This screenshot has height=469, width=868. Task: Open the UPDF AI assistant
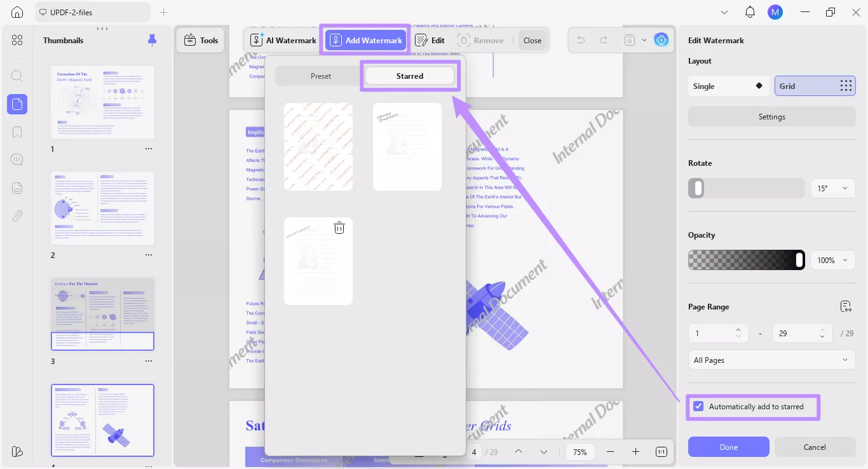661,39
